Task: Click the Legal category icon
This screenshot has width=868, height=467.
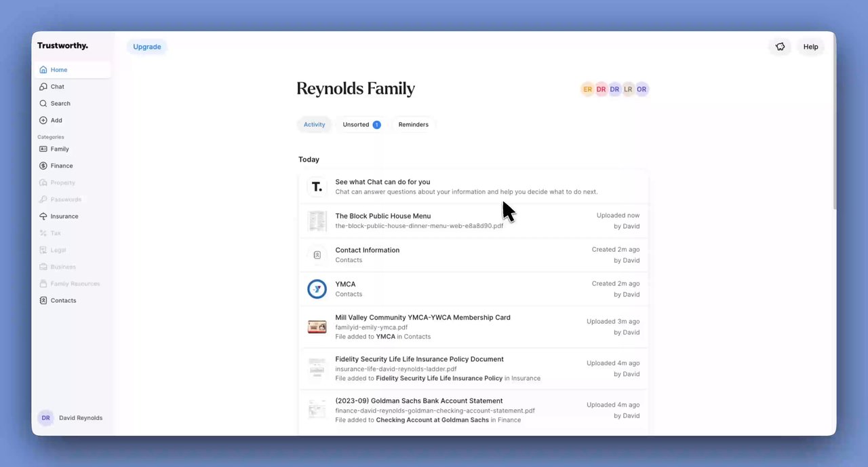Action: point(43,250)
